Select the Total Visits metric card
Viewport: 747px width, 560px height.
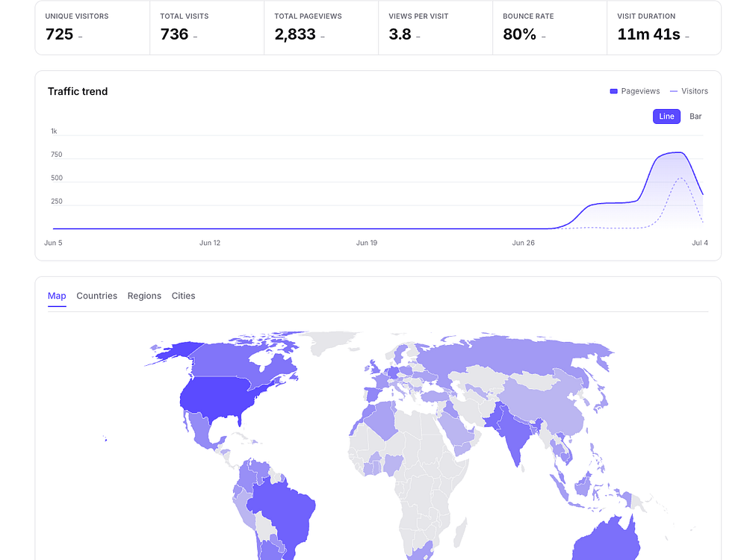coord(207,28)
